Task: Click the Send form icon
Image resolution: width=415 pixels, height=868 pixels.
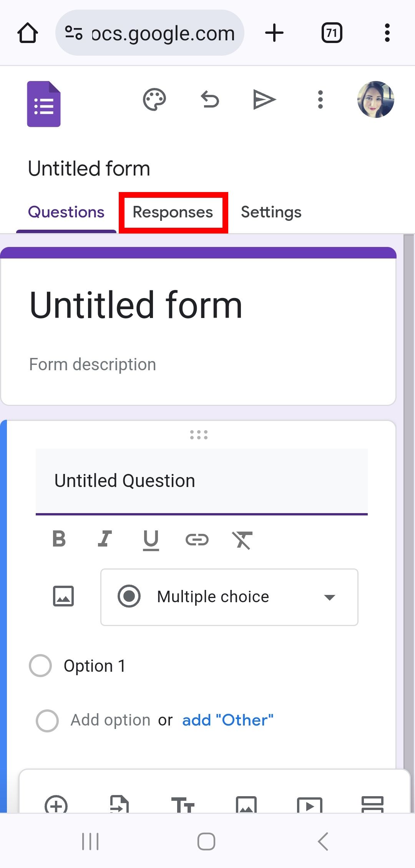Action: click(264, 100)
